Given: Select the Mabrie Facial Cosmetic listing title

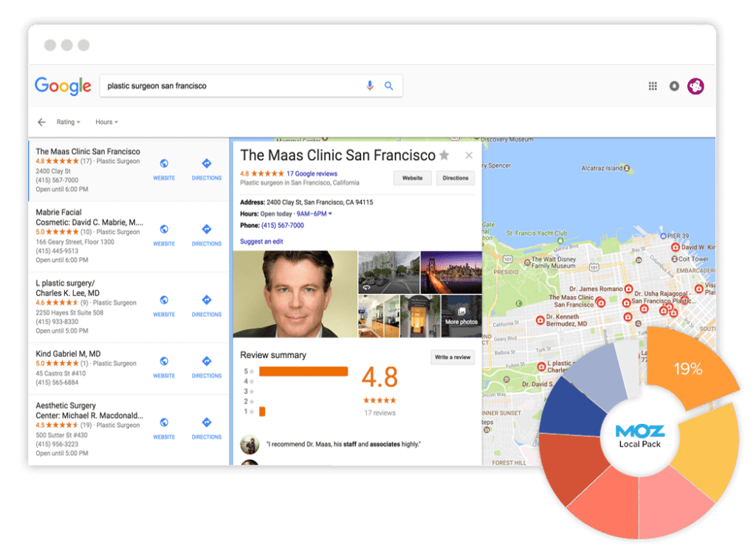Looking at the screenshot, I should pos(89,217).
